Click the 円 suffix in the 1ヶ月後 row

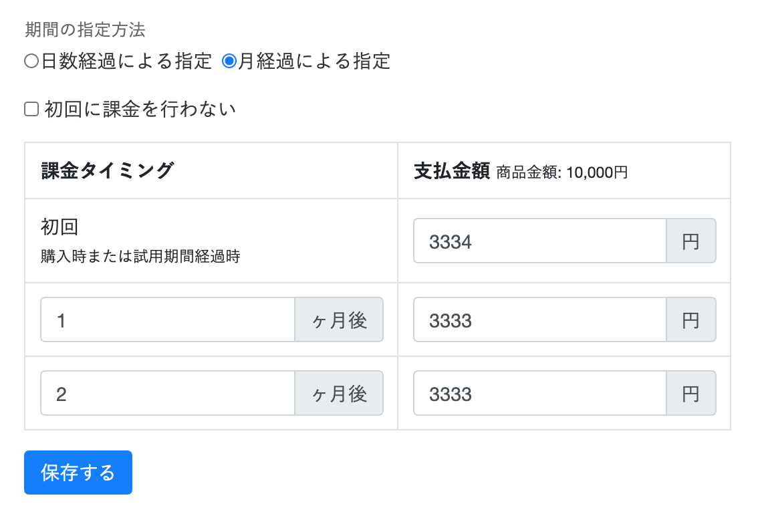tap(690, 320)
